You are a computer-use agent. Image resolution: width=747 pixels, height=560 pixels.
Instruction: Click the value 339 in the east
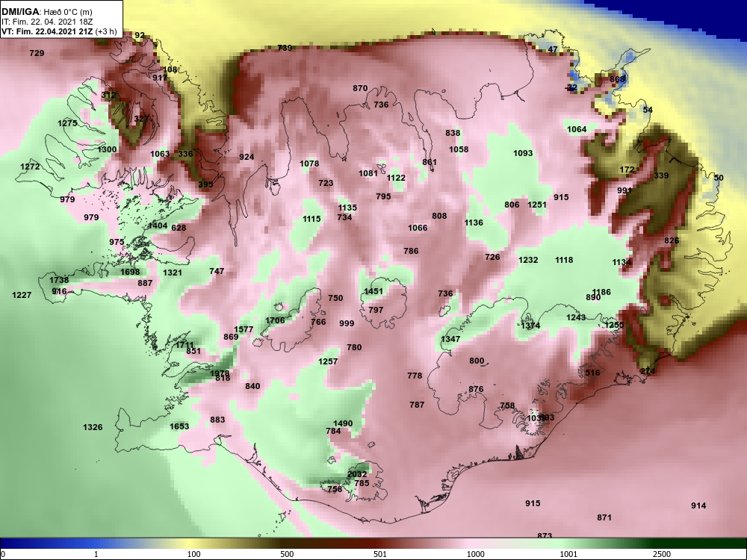pos(661,175)
